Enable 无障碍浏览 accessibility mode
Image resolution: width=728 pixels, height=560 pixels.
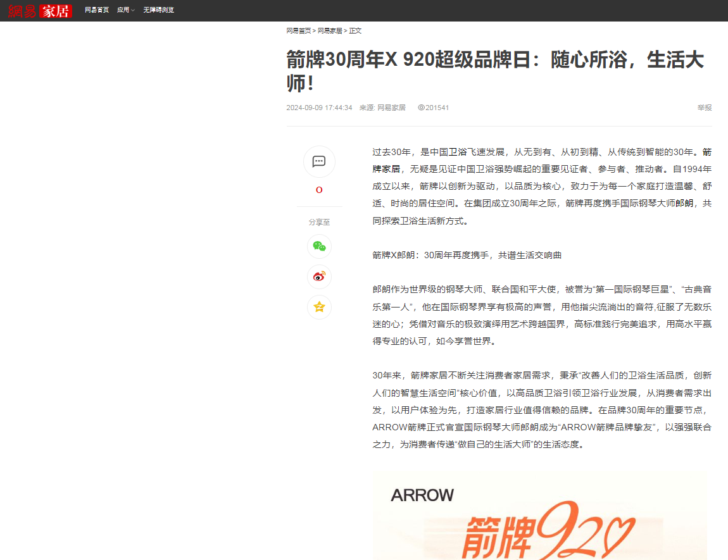pyautogui.click(x=158, y=10)
